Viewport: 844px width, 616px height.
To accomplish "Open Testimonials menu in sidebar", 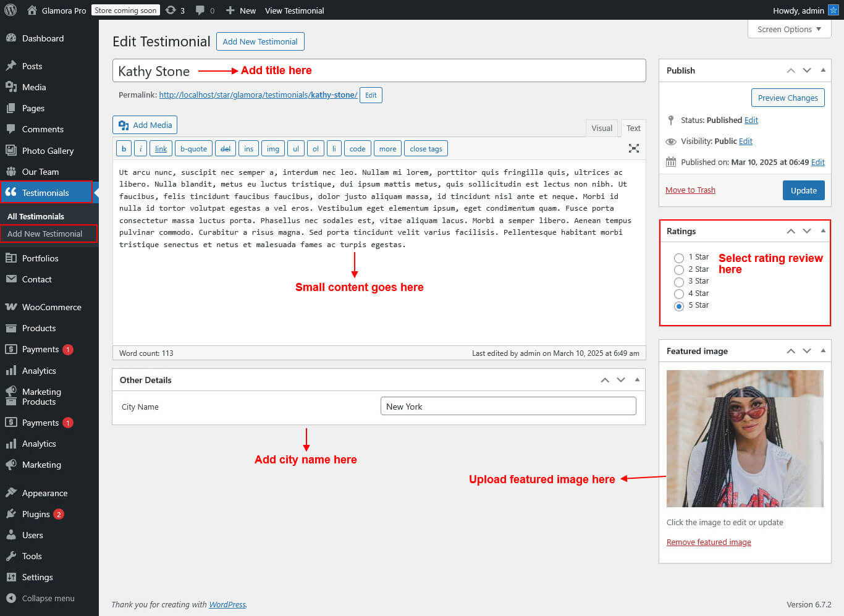I will (46, 192).
